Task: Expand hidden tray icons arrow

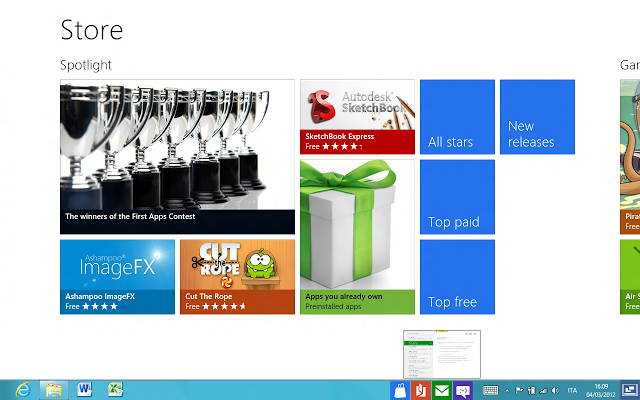Action: 507,391
